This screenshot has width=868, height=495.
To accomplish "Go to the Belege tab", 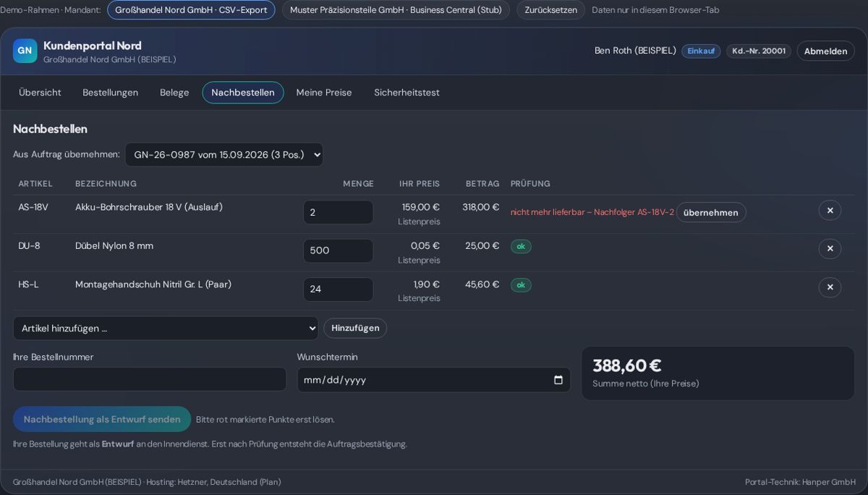I will coord(174,93).
